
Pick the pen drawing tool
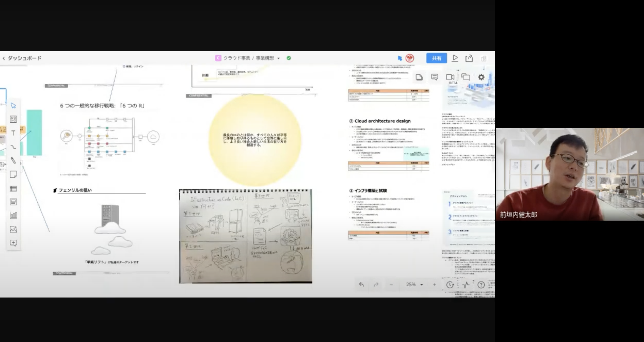coord(13,161)
